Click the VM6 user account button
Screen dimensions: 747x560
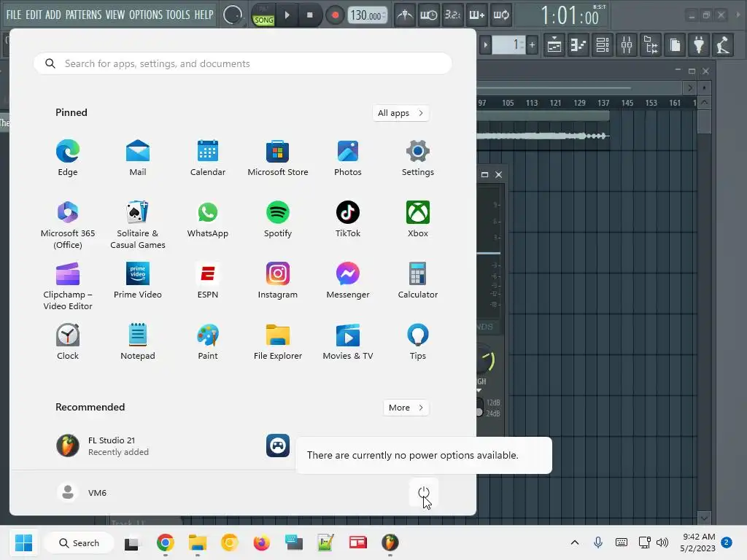pyautogui.click(x=82, y=493)
